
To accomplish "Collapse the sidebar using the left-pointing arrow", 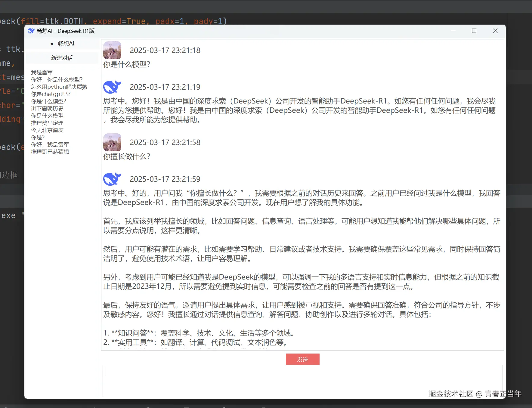I will [51, 43].
